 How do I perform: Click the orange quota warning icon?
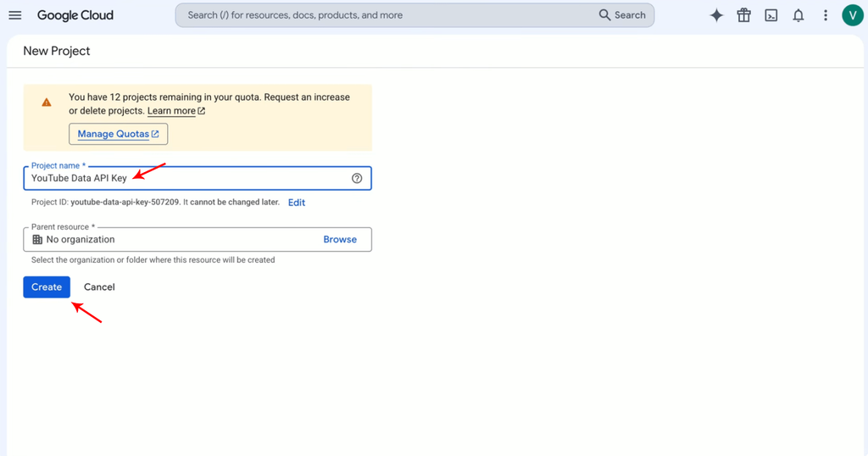[x=47, y=103]
